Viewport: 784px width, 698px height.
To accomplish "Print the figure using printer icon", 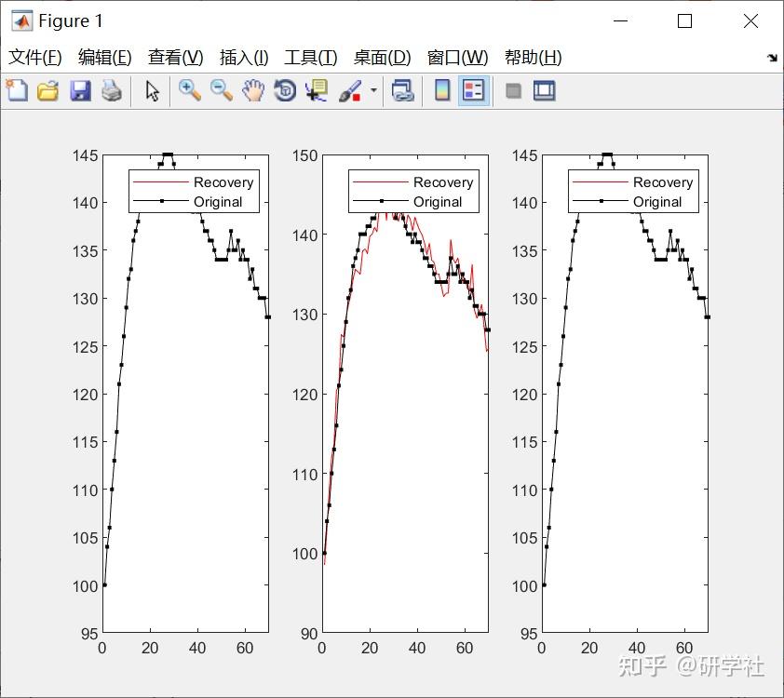I will click(111, 91).
